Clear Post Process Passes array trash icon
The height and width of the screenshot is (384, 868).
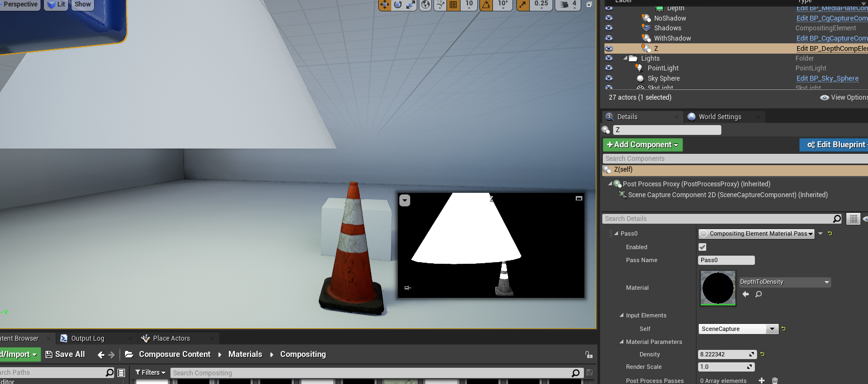click(774, 381)
